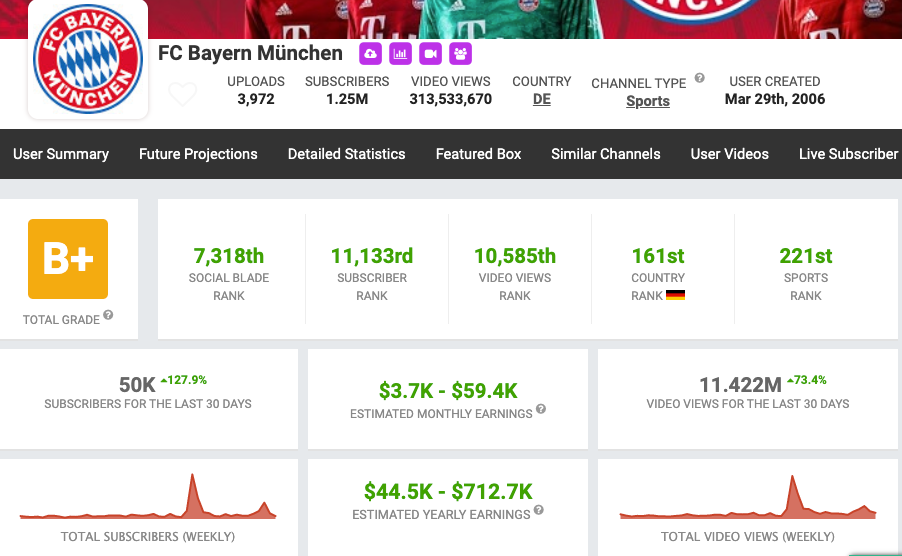Click the purple video camera icon
This screenshot has width=902, height=556.
(x=430, y=54)
